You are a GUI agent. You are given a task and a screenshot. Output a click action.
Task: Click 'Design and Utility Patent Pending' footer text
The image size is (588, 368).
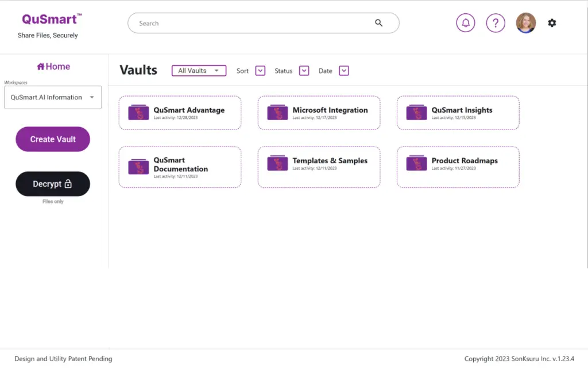tap(63, 359)
